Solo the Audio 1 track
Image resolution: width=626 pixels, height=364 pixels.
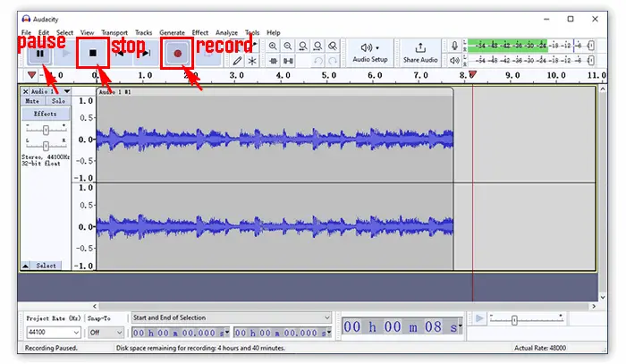58,101
